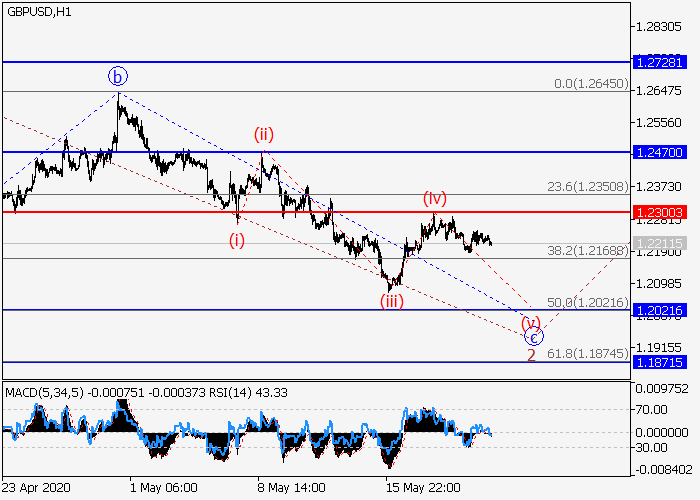700x500 pixels.
Task: Select the 1.18715 blue price tag
Action: click(x=661, y=362)
